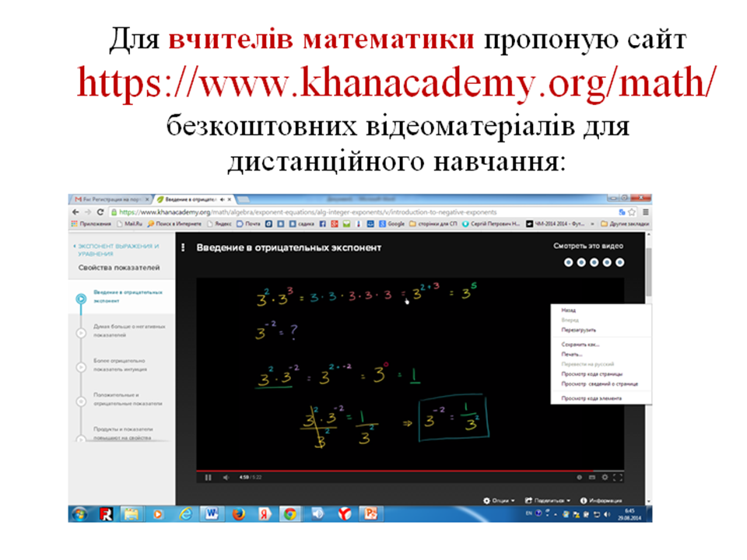
Task: Open the Media Player taskbar icon
Action: [x=158, y=514]
